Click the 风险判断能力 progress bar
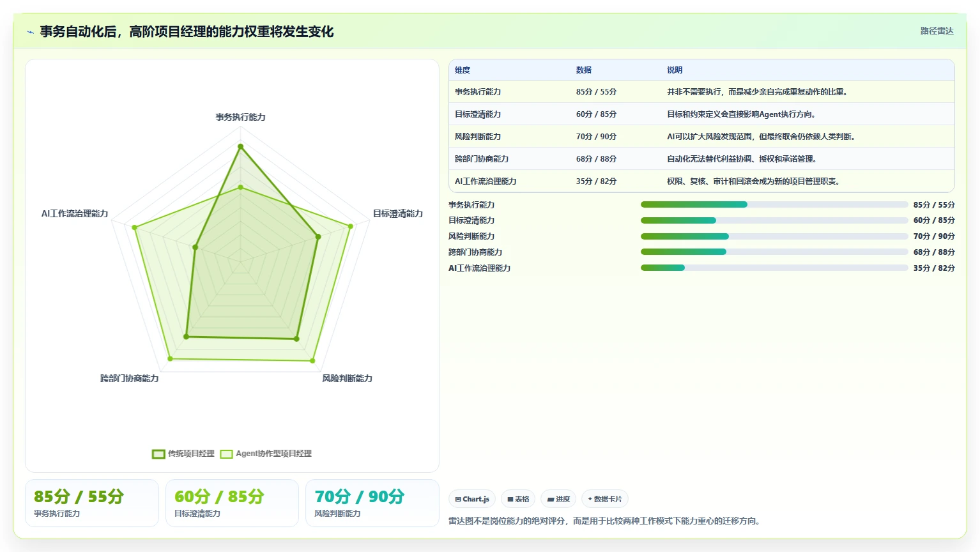The image size is (980, 552). (774, 236)
